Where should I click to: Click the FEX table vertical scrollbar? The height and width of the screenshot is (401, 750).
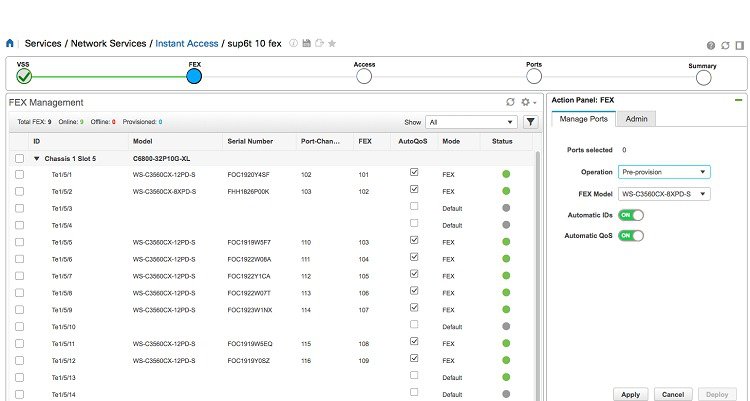point(538,275)
